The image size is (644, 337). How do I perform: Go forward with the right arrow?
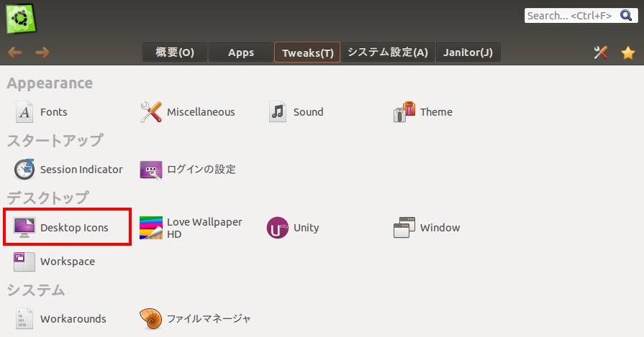(x=42, y=52)
